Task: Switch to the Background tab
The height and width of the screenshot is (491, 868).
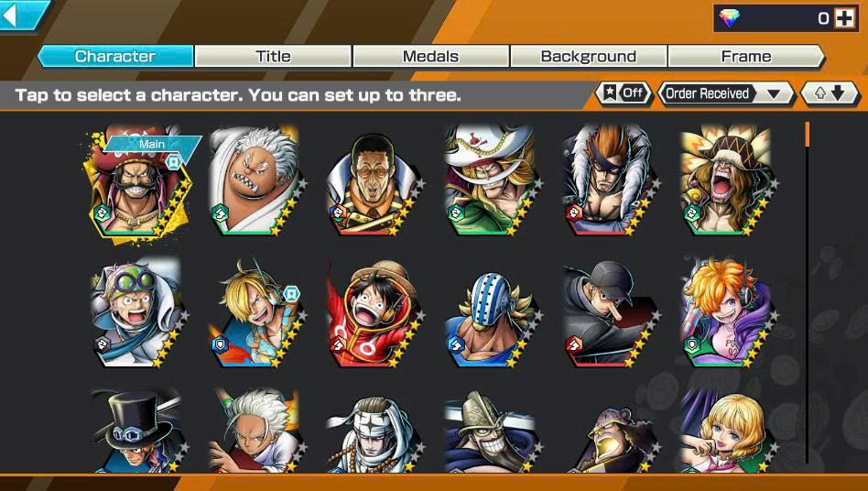Action: point(589,57)
